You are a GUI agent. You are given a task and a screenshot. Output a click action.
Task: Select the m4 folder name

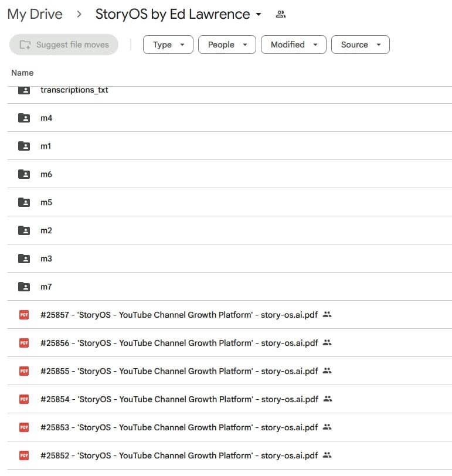coord(46,118)
